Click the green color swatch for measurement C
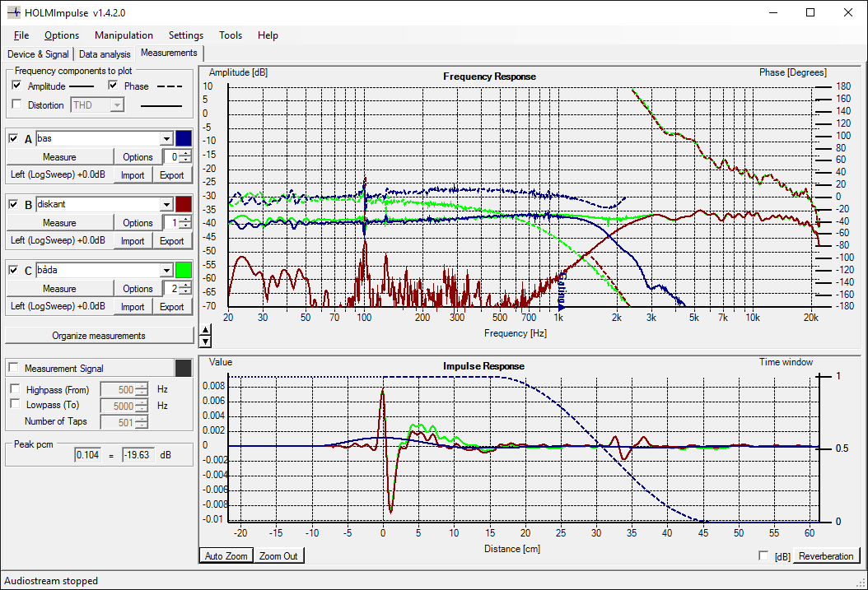Viewport: 868px width, 590px height. pyautogui.click(x=184, y=270)
